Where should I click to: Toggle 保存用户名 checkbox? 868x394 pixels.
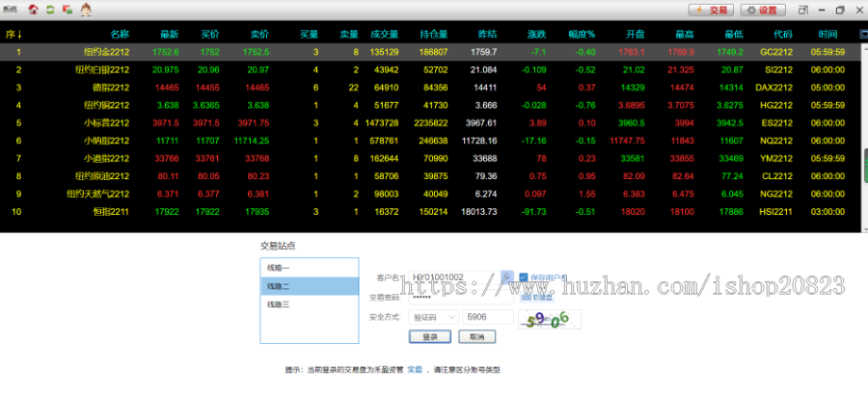(x=524, y=276)
